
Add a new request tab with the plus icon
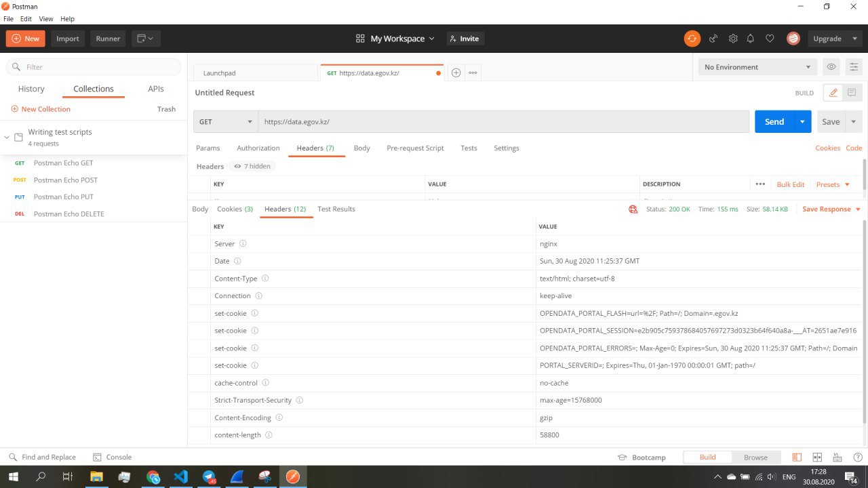[x=456, y=73]
